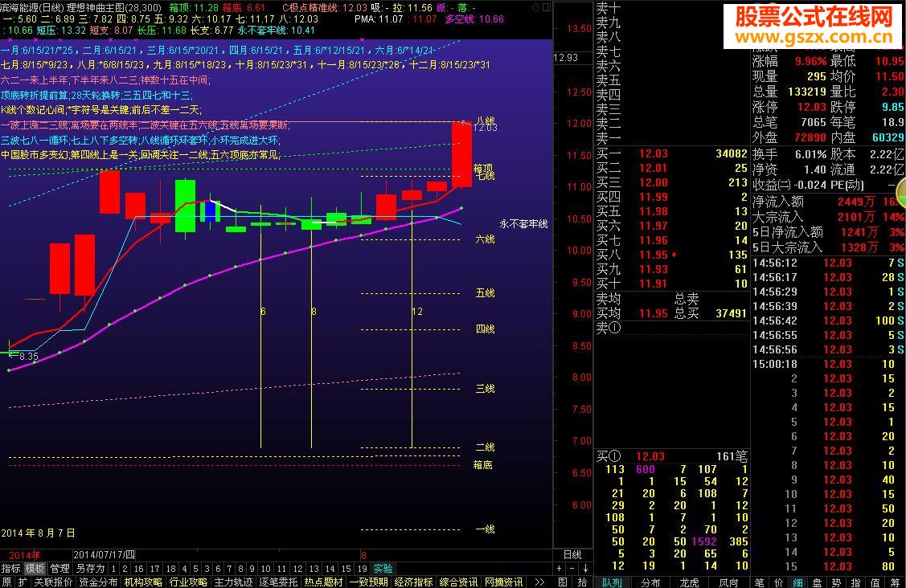Select the 价 tab in trade panel

[x=778, y=582]
